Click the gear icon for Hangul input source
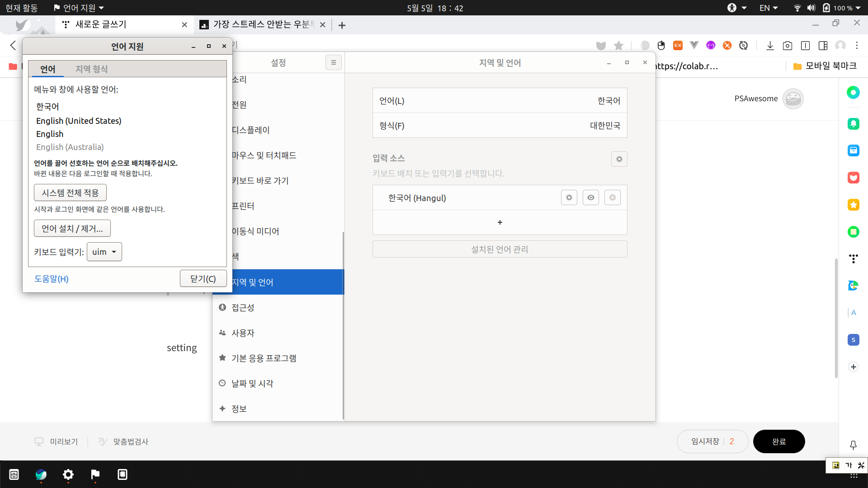 click(569, 197)
